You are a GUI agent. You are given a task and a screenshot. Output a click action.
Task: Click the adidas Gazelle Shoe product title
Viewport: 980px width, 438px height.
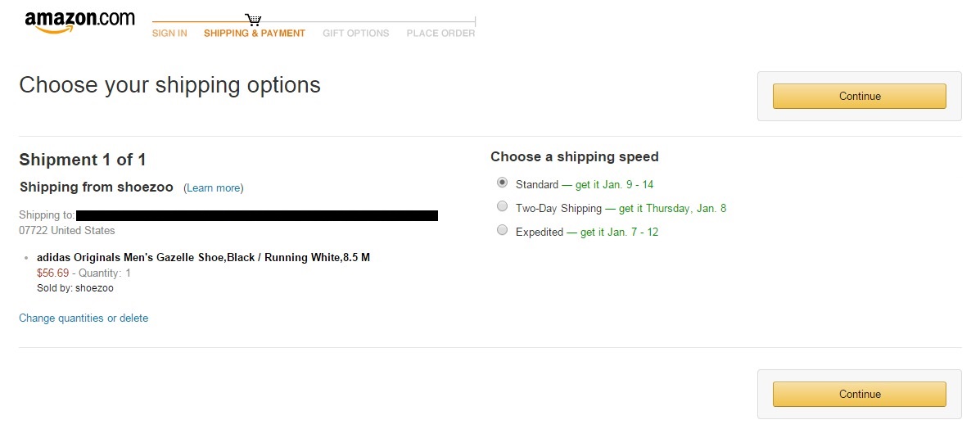pos(203,258)
